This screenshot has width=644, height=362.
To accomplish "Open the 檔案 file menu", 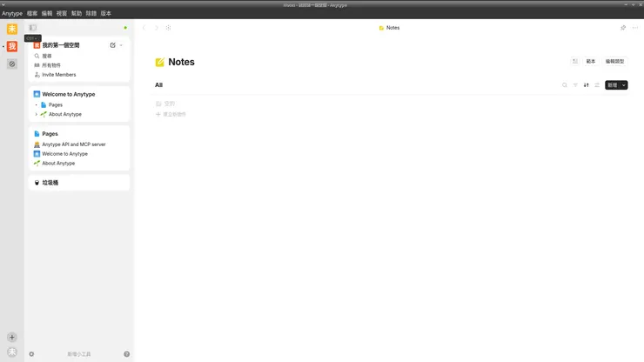I will (32, 13).
